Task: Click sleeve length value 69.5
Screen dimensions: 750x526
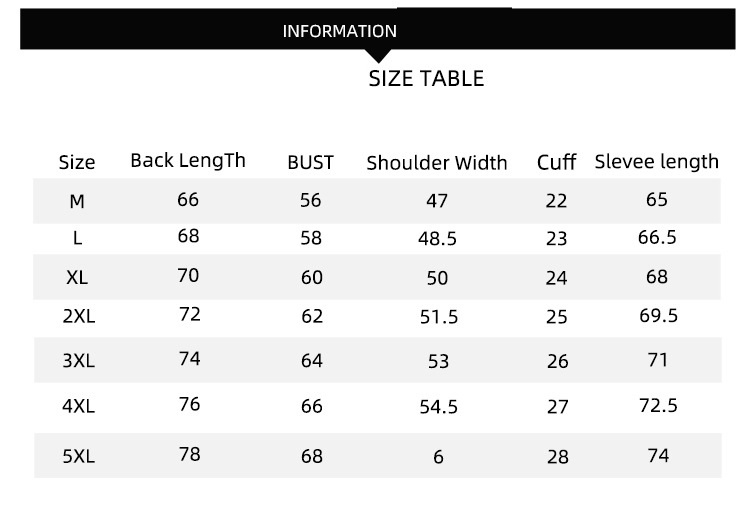Action: [x=657, y=315]
